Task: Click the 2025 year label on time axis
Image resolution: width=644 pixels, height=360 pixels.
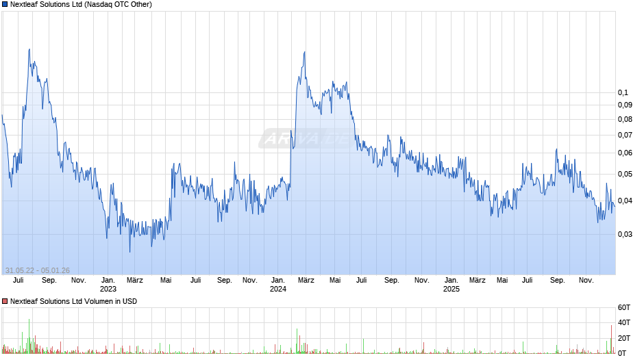Action: [451, 290]
